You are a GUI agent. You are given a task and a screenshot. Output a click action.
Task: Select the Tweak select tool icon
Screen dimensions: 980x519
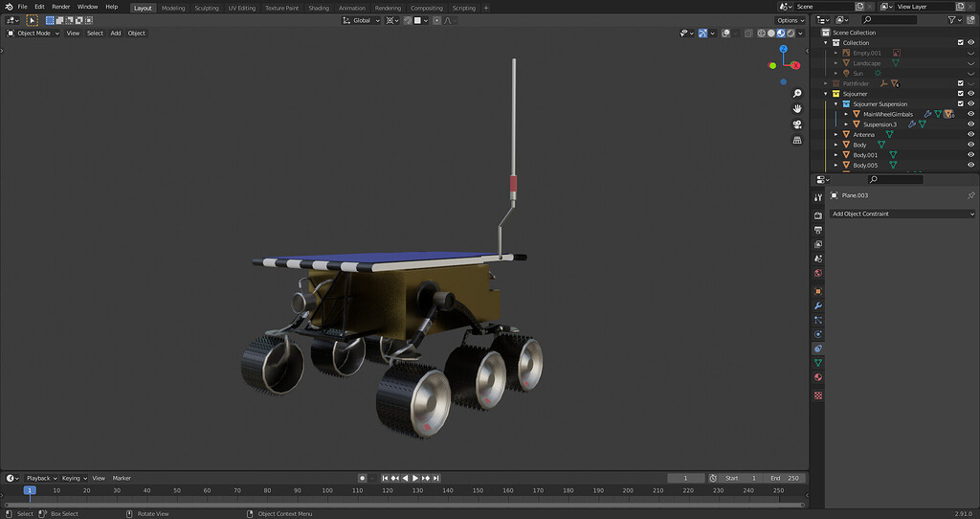[x=33, y=21]
